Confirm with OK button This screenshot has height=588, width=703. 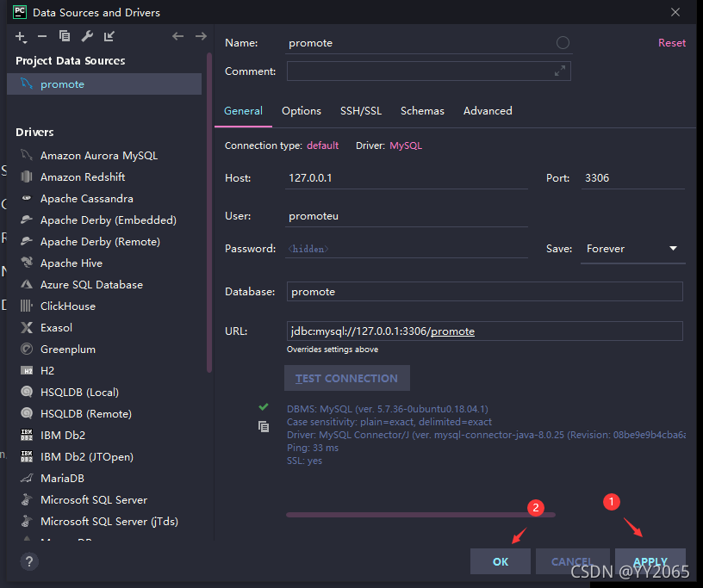pyautogui.click(x=501, y=561)
